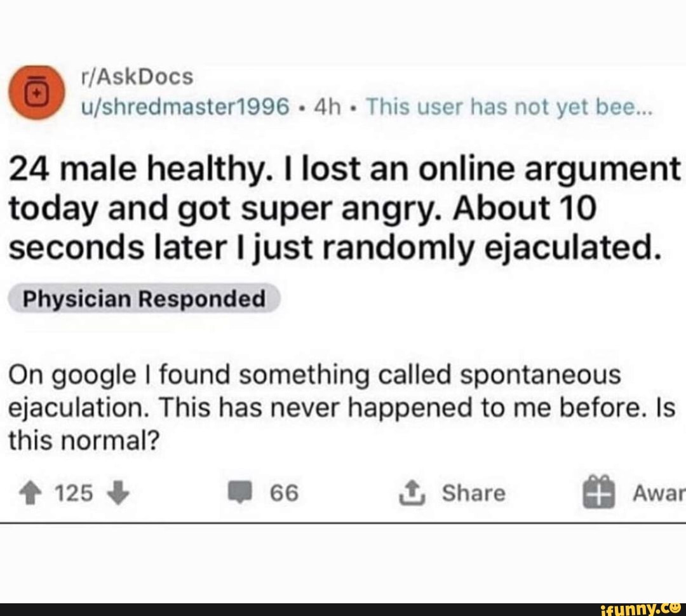The height and width of the screenshot is (616, 686).
Task: Visit u/shredmaster1996 profile
Action: click(185, 107)
